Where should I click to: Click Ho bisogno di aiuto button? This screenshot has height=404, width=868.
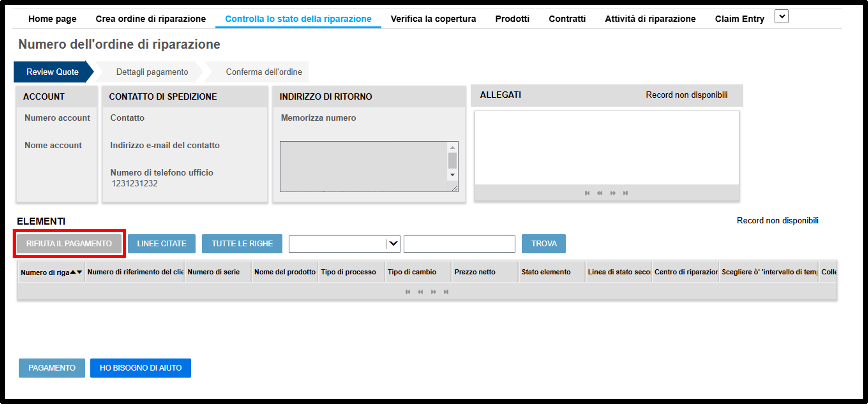(x=140, y=368)
